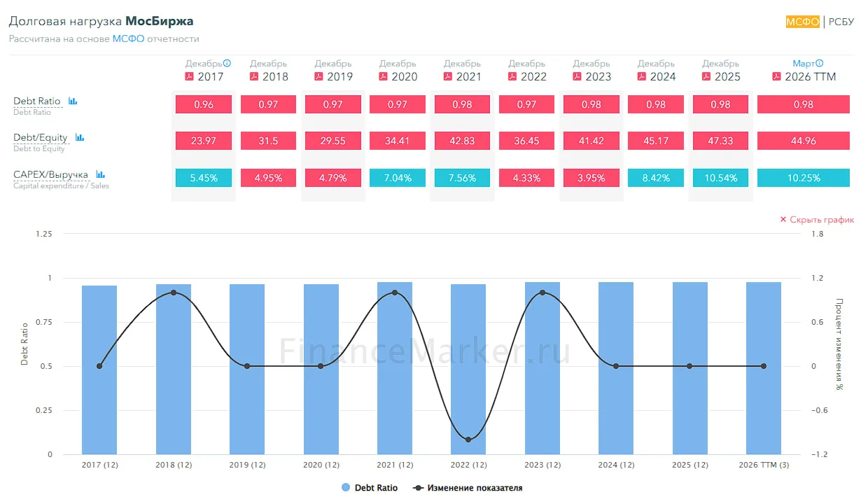This screenshot has width=861, height=504.
Task: Click Debt/Equity cell 34.41
Action: pyautogui.click(x=398, y=141)
